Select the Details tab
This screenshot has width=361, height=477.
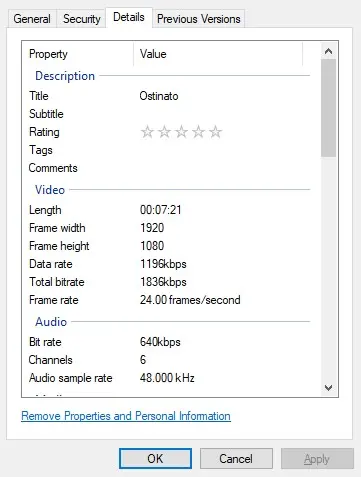tap(129, 17)
